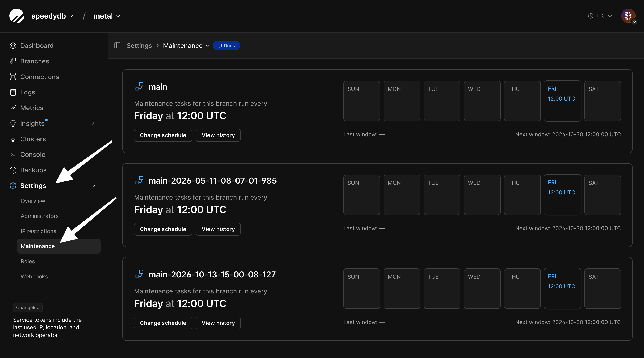Click branch icon for main-2026-10-13-15-00-08-127
The height and width of the screenshot is (358, 644).
[139, 274]
